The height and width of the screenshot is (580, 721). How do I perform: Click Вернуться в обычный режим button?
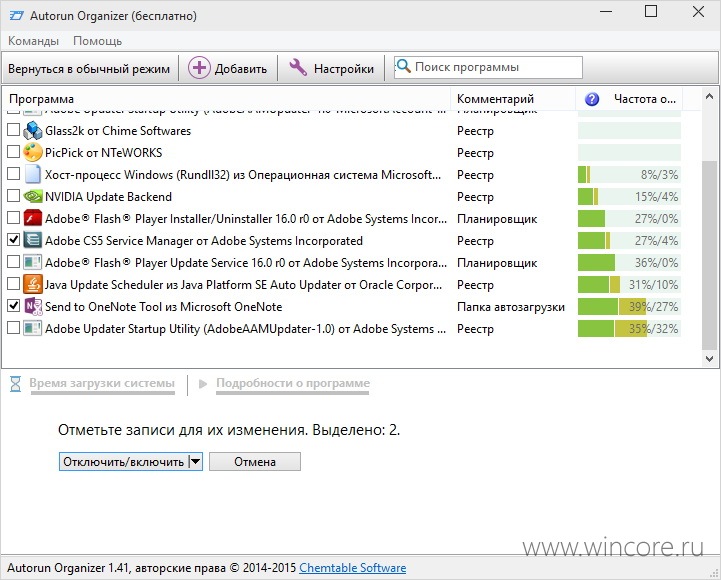pyautogui.click(x=89, y=69)
